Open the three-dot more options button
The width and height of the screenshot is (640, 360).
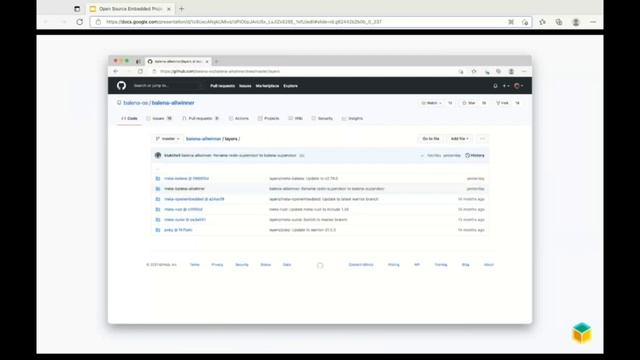pos(482,139)
